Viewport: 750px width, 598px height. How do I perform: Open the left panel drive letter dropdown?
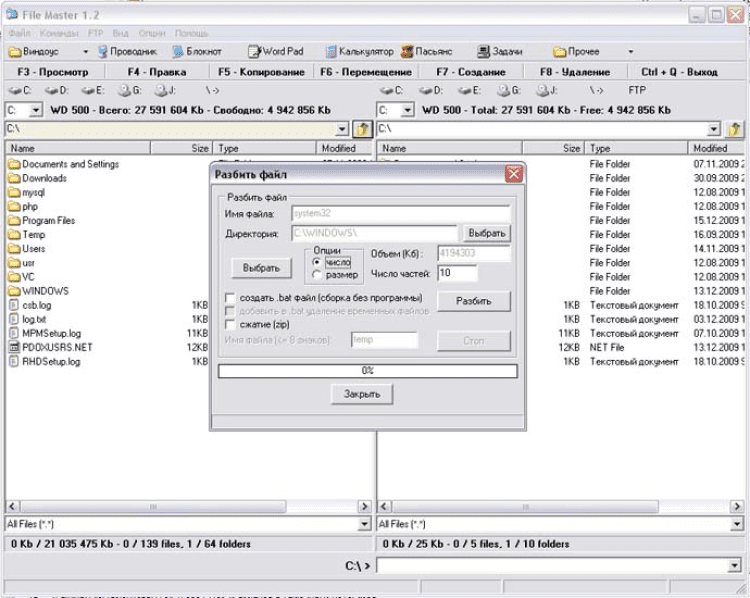[36, 109]
